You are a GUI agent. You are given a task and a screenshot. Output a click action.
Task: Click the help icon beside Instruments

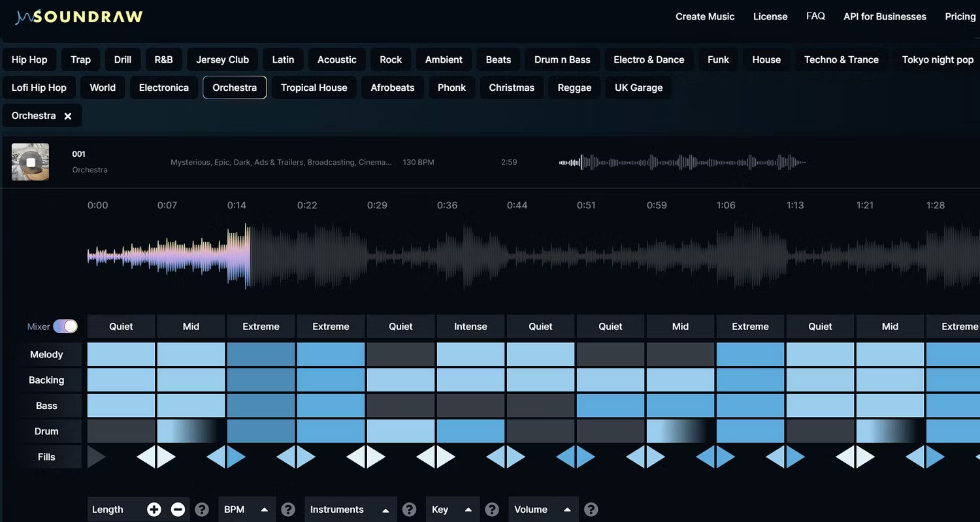pyautogui.click(x=409, y=509)
